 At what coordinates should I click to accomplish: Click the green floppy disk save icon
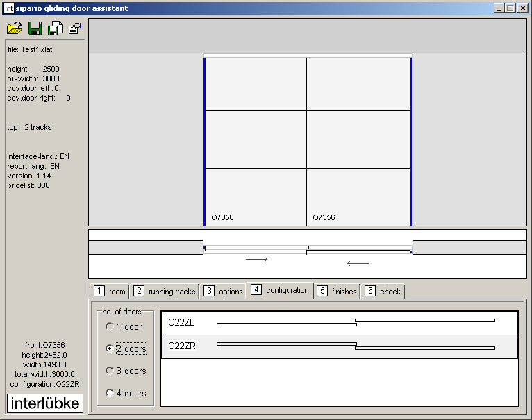click(35, 28)
